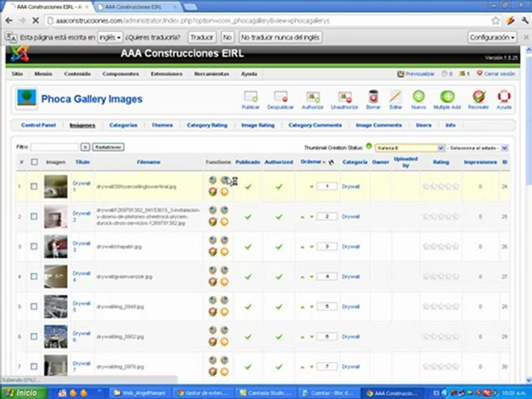This screenshot has height=399, width=532.
Task: Open the Image Rating tab
Action: tap(258, 125)
